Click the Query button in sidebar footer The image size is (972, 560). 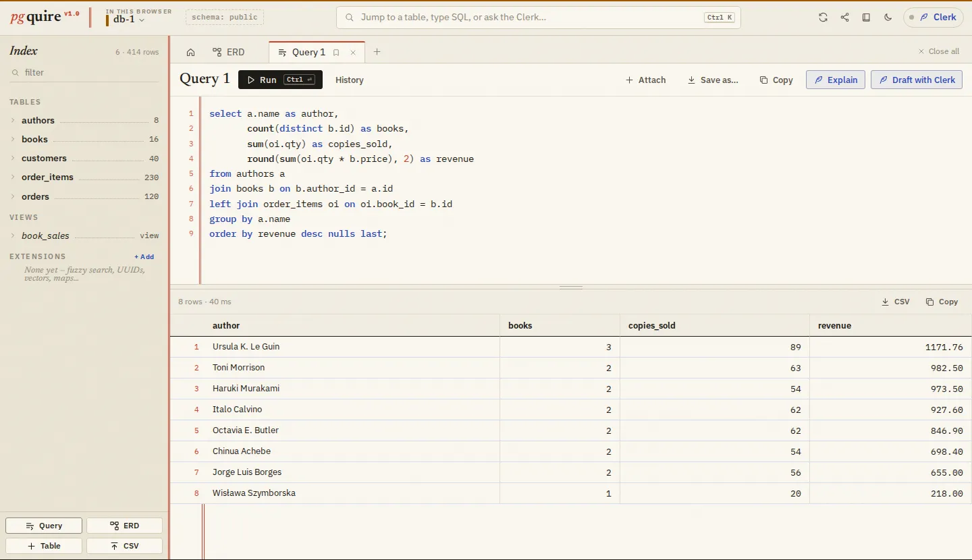pyautogui.click(x=44, y=526)
